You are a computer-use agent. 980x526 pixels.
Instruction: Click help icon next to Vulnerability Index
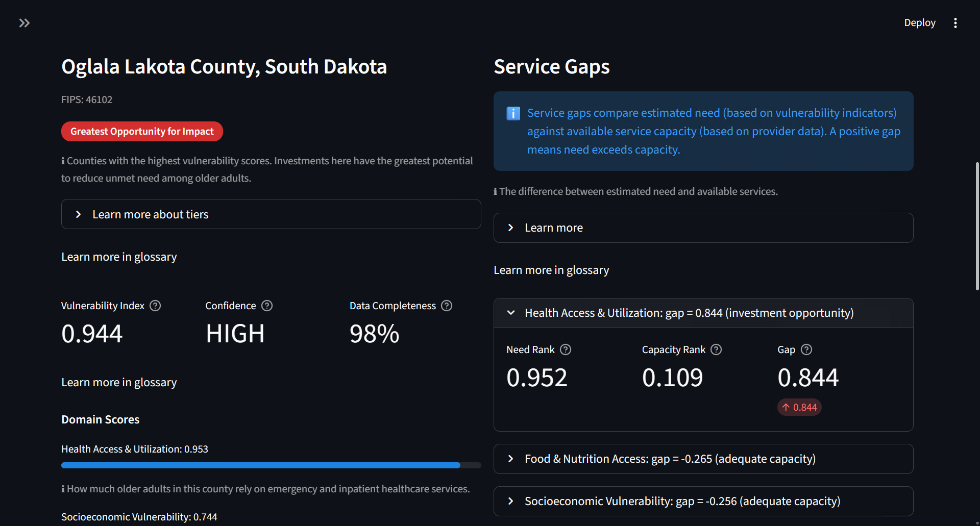tap(155, 306)
